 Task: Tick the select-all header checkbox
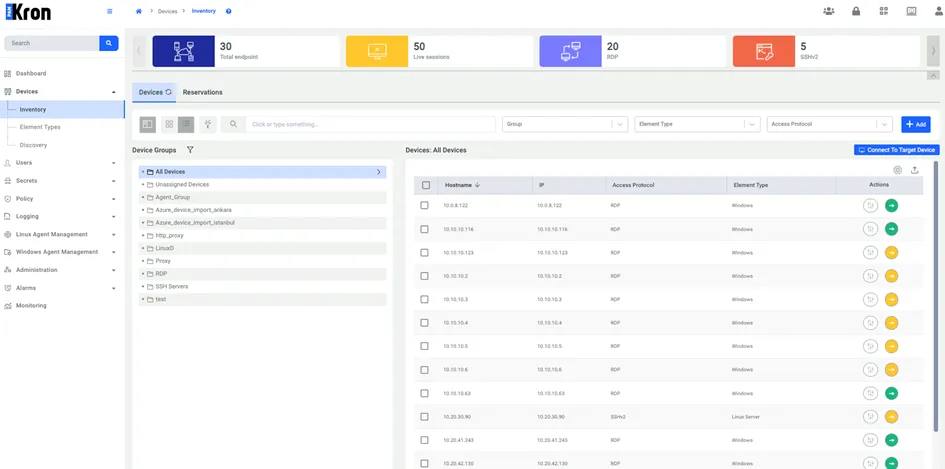pyautogui.click(x=426, y=185)
